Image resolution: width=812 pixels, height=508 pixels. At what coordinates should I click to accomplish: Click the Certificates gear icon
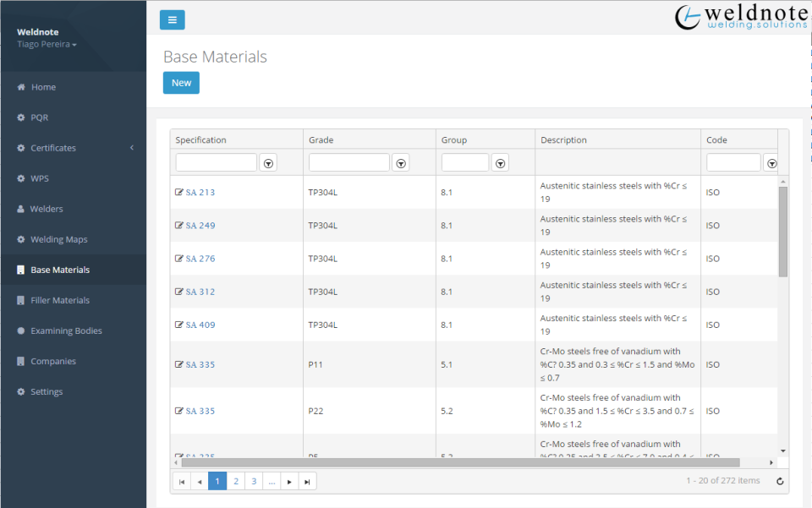20,148
